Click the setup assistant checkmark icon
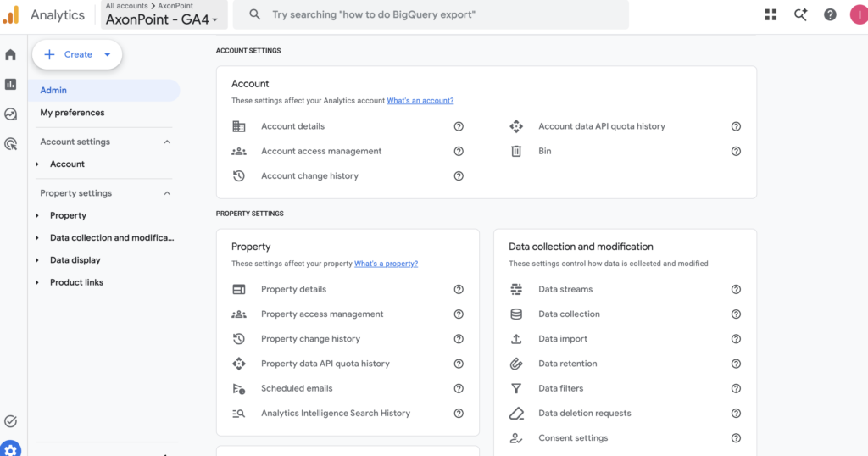 tap(10, 421)
